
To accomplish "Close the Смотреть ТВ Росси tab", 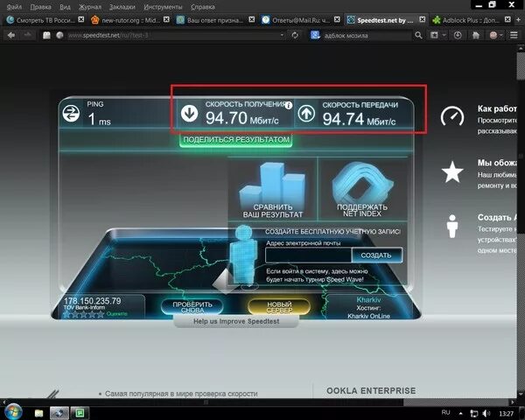I will point(81,19).
